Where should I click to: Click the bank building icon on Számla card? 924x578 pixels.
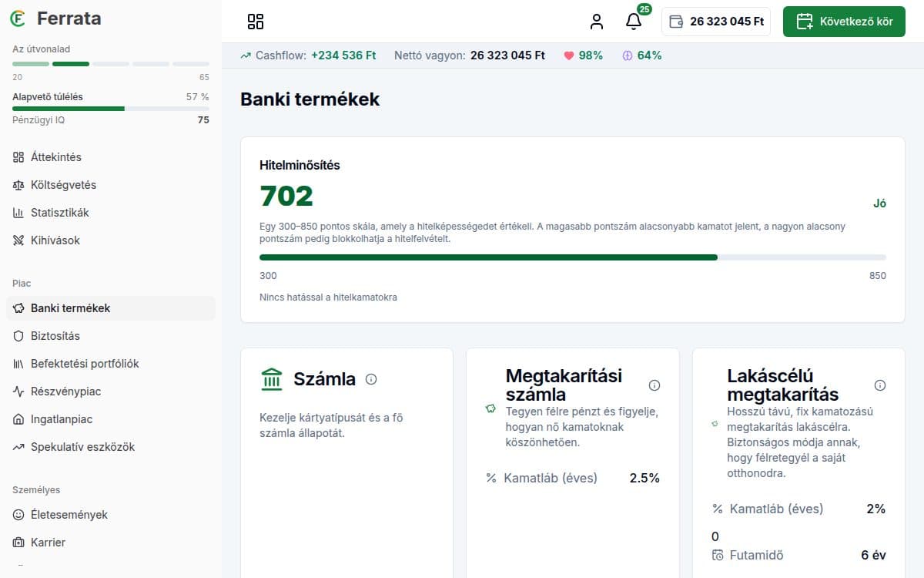coord(272,379)
